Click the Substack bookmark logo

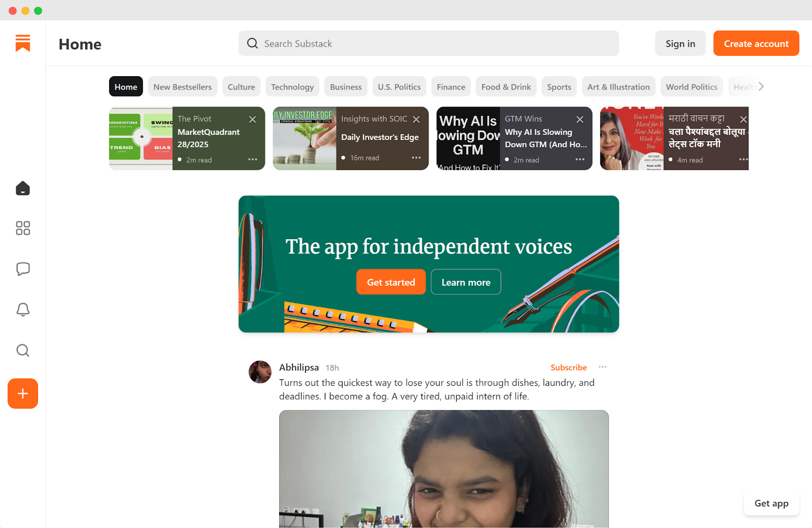(x=23, y=43)
